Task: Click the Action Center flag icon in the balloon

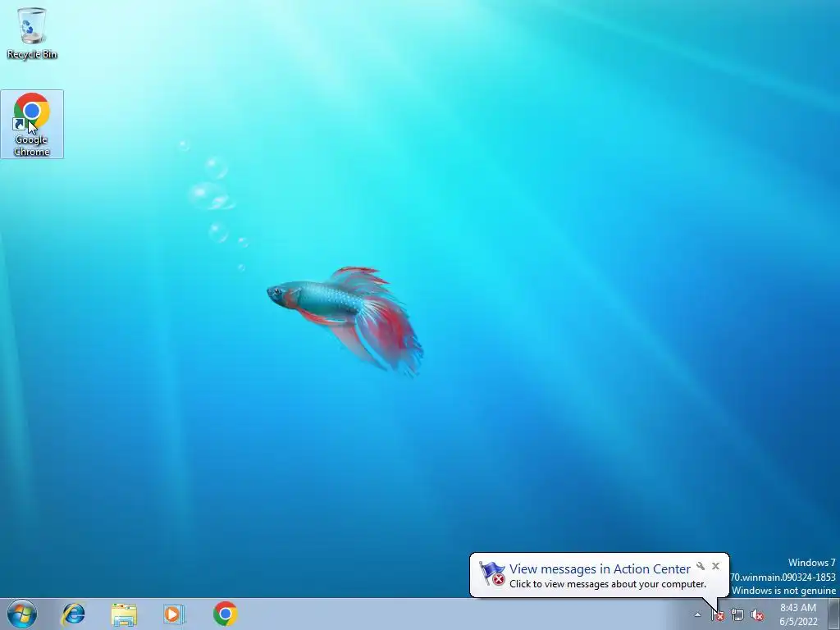Action: click(x=492, y=573)
